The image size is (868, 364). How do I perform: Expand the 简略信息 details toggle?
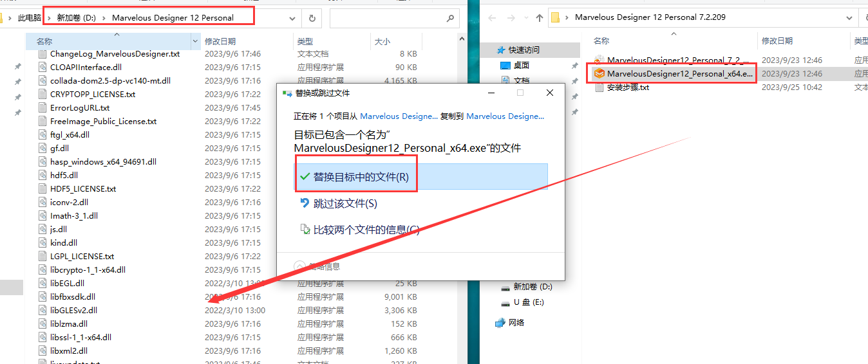pos(300,266)
